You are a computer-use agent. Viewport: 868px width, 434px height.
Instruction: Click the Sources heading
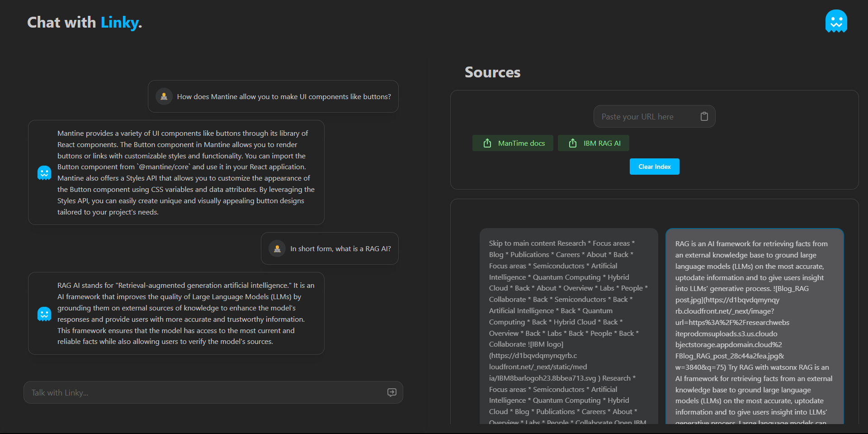[492, 72]
